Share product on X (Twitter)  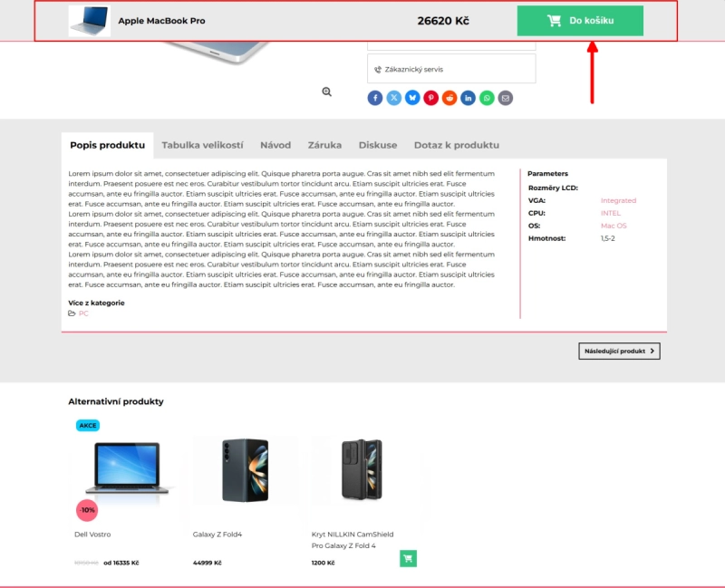[x=394, y=98]
